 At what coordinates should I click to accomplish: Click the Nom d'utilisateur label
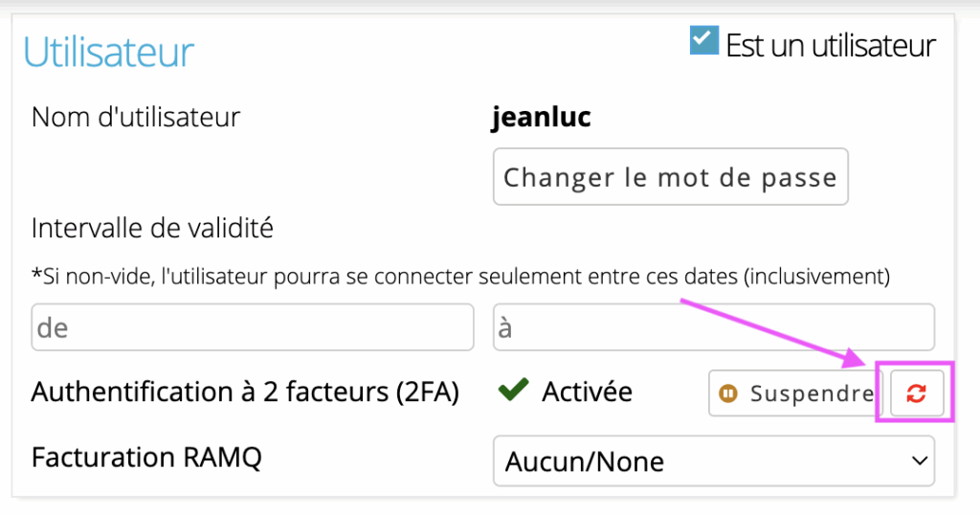pos(136,117)
